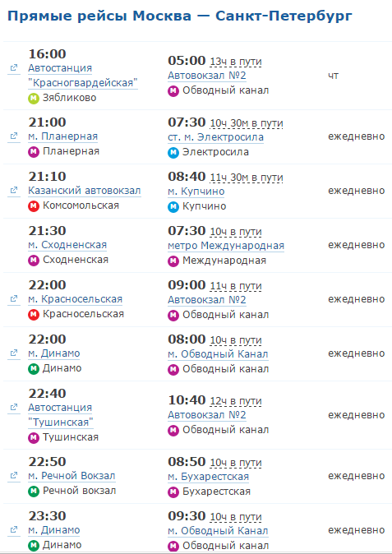Click the 12ч в пути duration text
This screenshot has height=554, width=392.
tap(236, 401)
